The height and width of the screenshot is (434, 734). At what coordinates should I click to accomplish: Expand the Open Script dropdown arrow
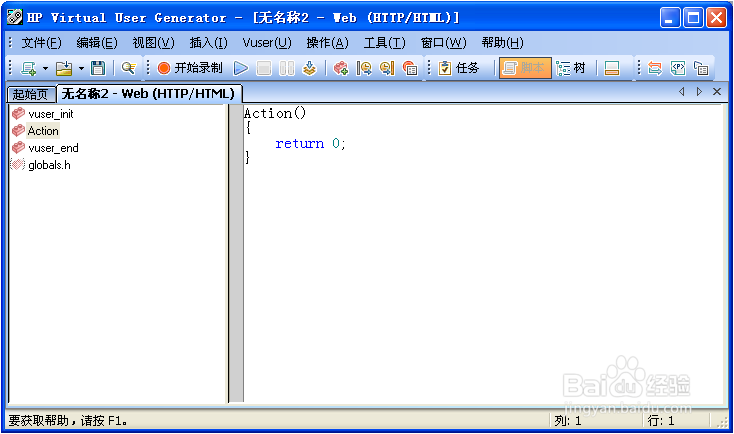click(x=81, y=68)
